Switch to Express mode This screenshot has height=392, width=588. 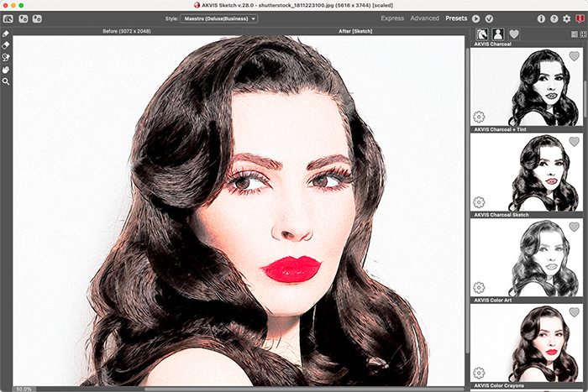pyautogui.click(x=392, y=18)
